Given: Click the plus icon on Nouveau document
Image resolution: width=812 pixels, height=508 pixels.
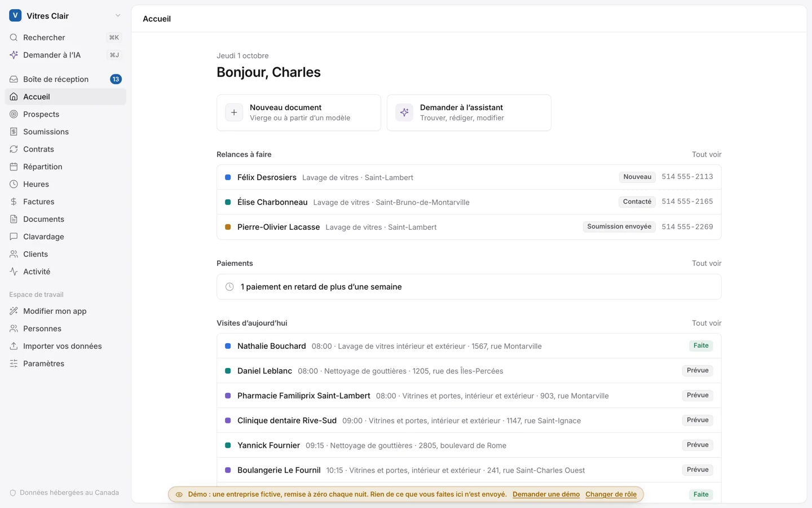Looking at the screenshot, I should (234, 112).
